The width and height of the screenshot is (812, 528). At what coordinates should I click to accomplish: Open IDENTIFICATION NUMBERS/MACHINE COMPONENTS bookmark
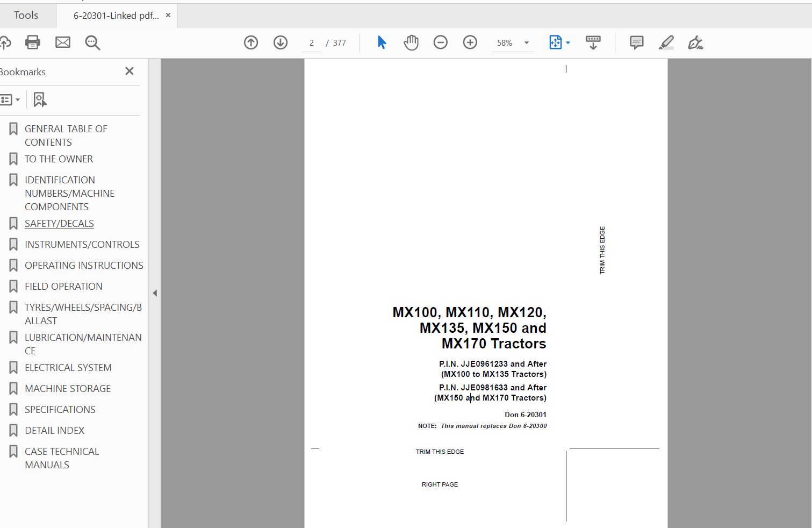coord(69,193)
